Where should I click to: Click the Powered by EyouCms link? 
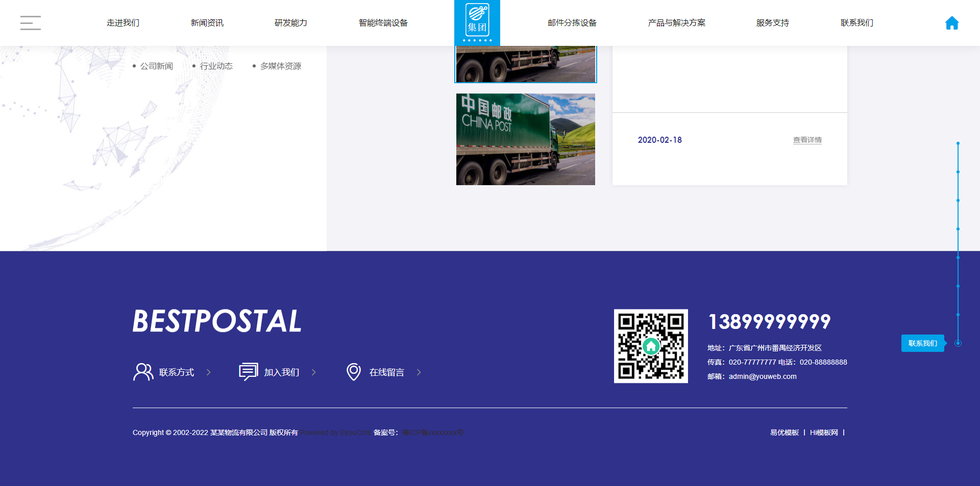(x=336, y=432)
